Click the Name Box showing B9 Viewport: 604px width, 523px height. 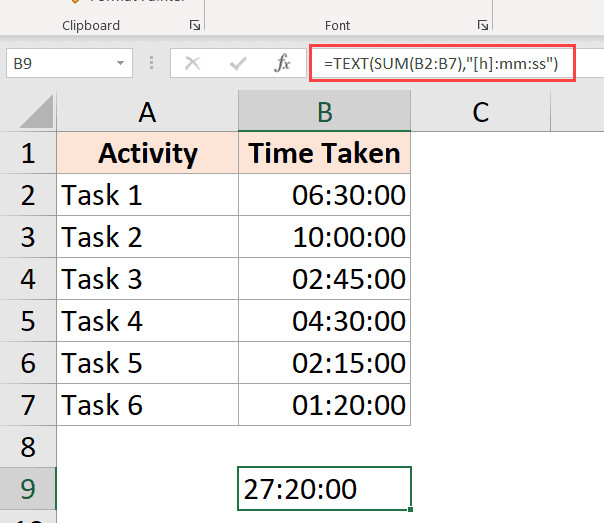(58, 63)
